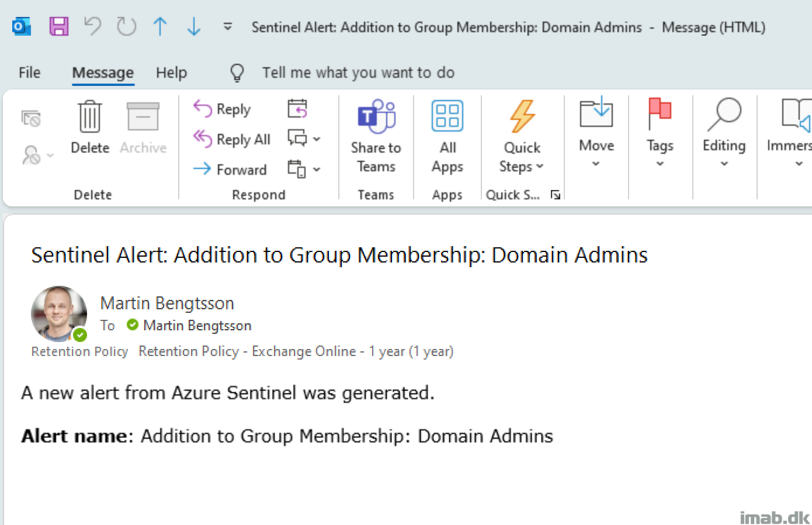
Task: Redo with the circular arrow icon
Action: pos(126,26)
